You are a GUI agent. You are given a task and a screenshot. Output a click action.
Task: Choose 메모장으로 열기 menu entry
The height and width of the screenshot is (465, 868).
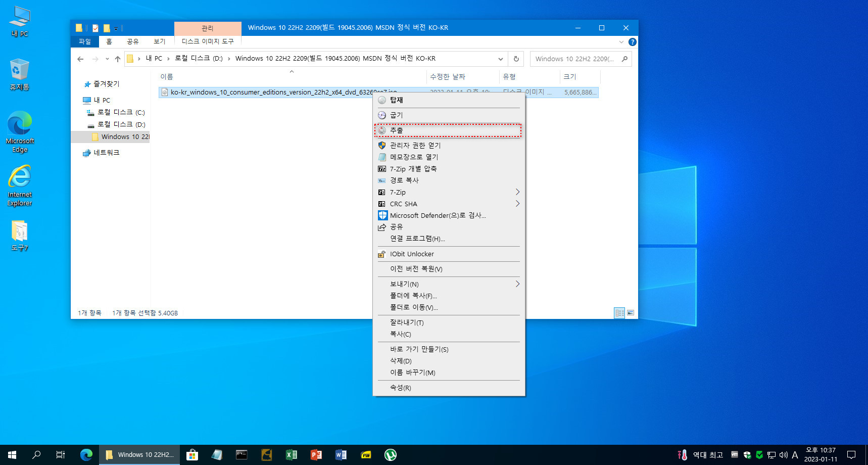pos(449,157)
